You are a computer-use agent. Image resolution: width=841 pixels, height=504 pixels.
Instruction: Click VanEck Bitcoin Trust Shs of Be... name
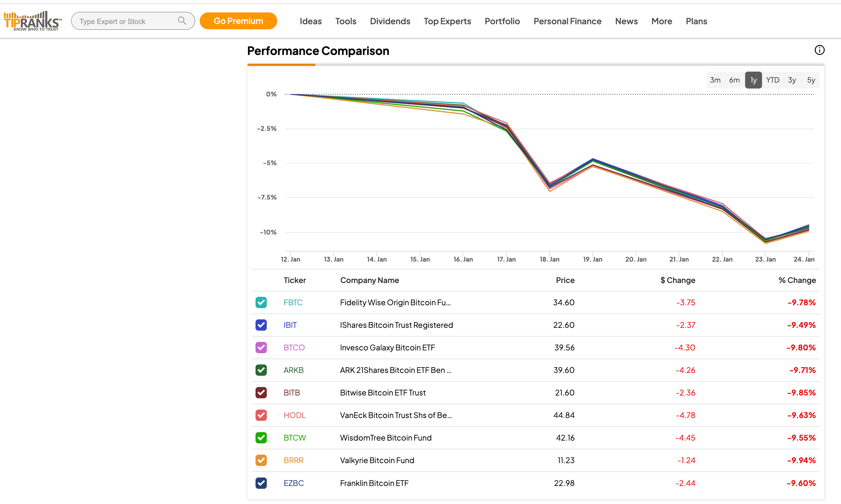tap(396, 415)
